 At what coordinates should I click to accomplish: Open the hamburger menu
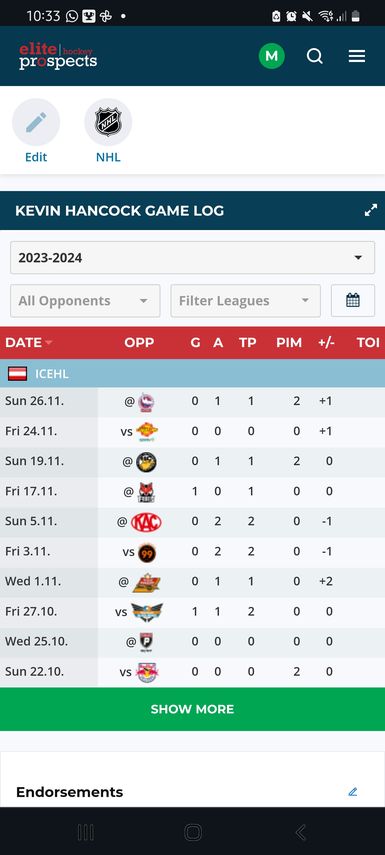(x=357, y=56)
